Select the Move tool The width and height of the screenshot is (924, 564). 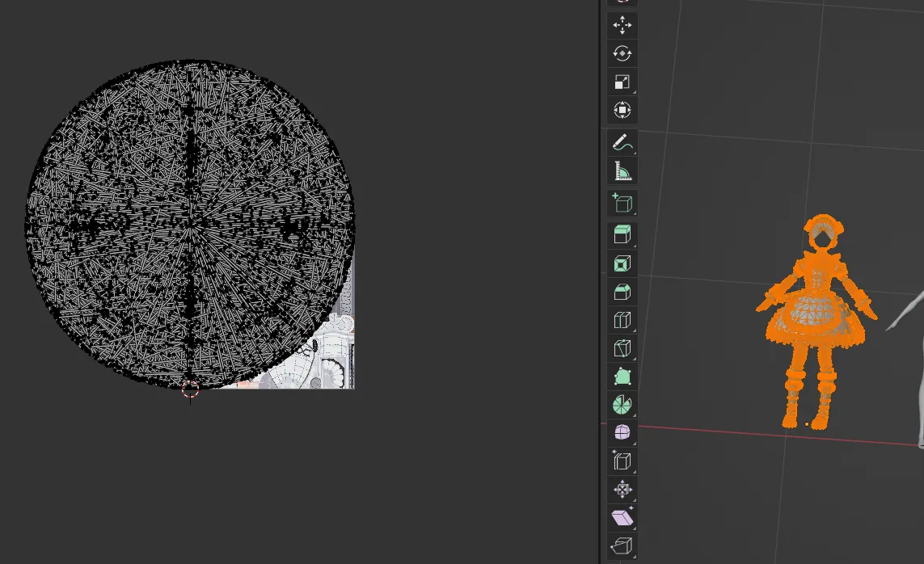click(x=622, y=25)
